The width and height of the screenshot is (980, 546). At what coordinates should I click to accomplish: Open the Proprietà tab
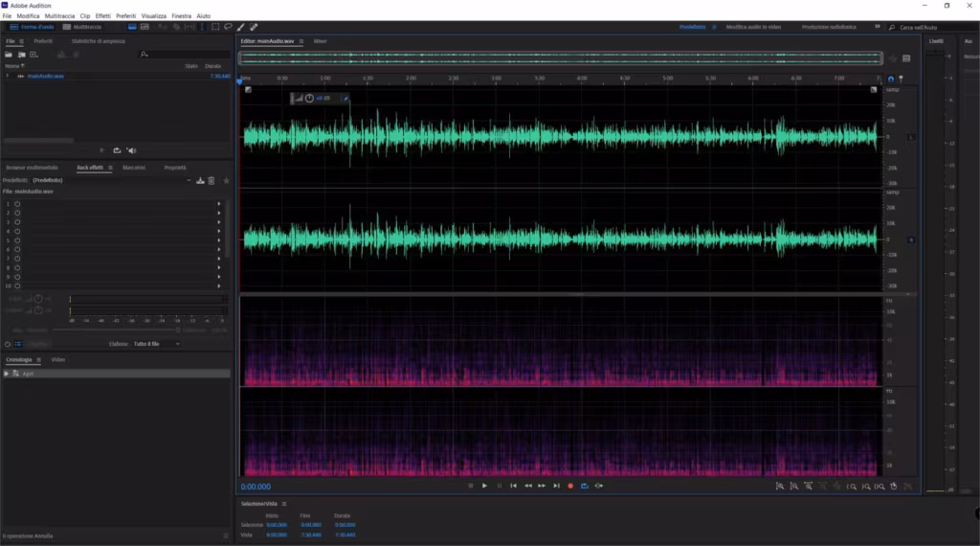coord(175,168)
